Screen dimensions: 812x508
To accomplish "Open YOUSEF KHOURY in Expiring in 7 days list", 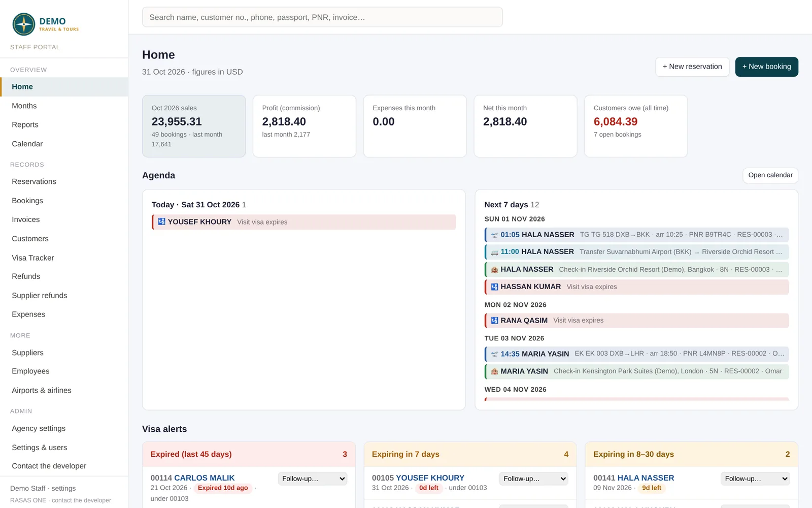I will pos(430,478).
